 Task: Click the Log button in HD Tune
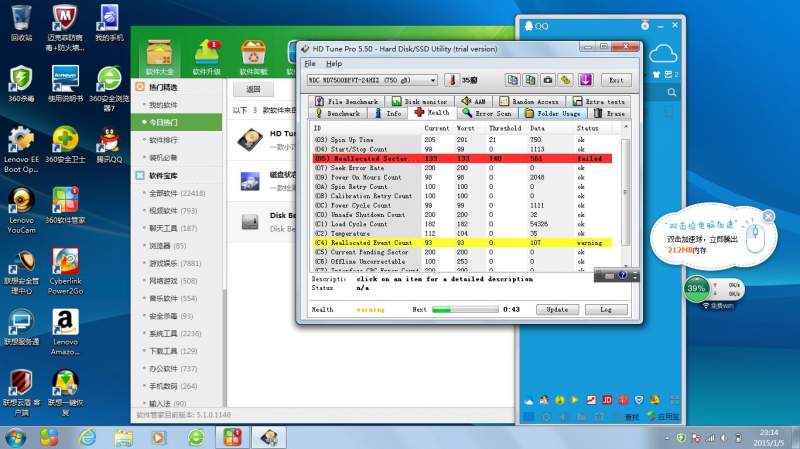click(606, 310)
